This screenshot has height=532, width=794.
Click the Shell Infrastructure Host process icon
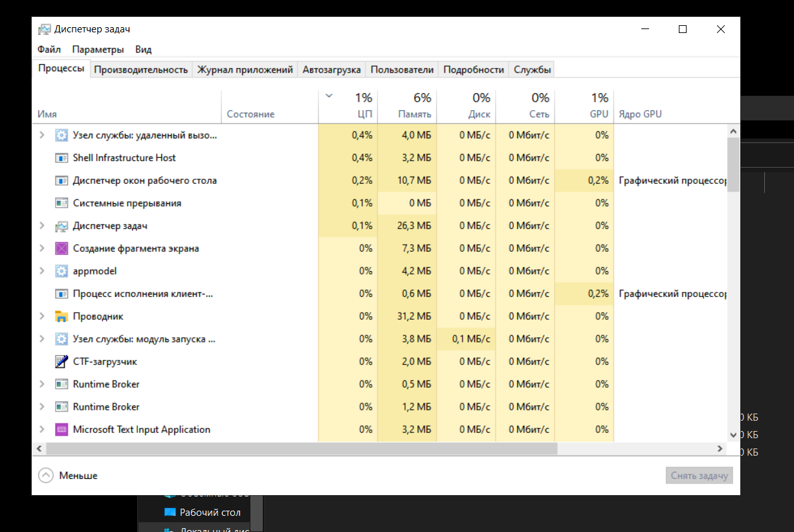[61, 158]
